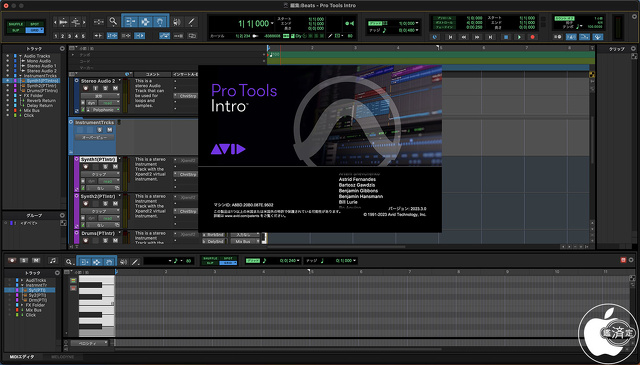Click Return to Zero transport button
The width and height of the screenshot is (640, 365).
pos(450,37)
